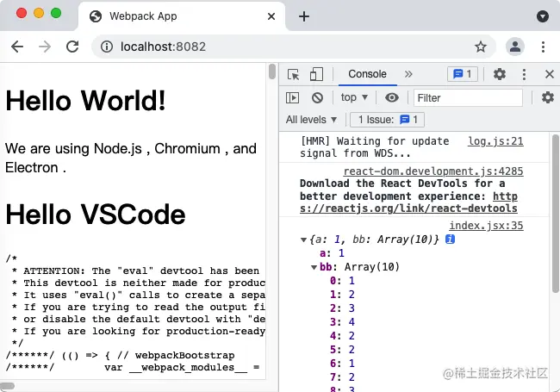
Task: Open react-dom.development.js:4285 source link
Action: [x=433, y=171]
